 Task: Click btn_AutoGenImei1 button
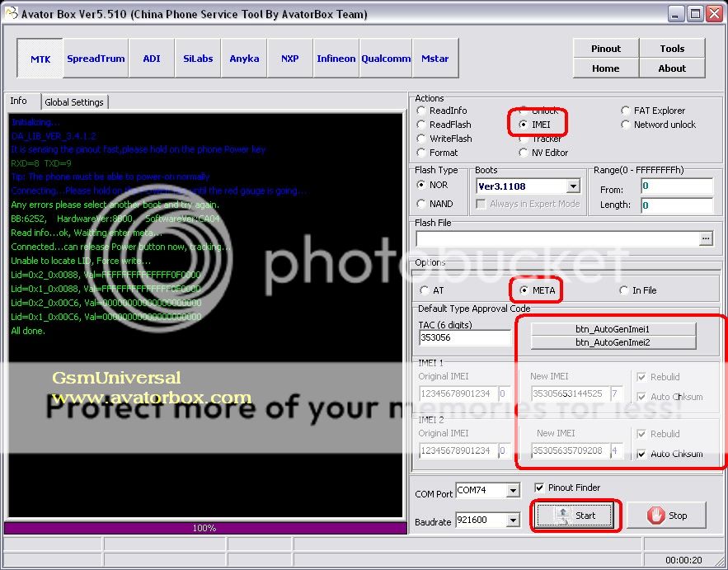point(613,329)
